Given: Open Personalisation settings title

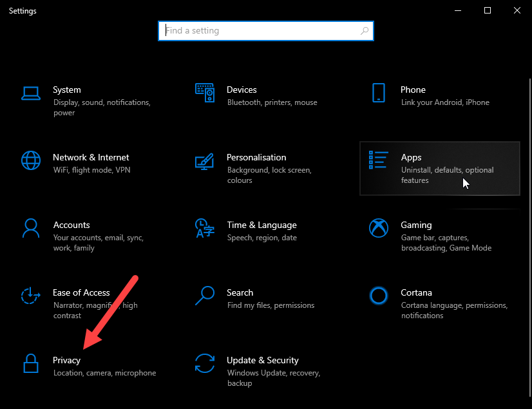Looking at the screenshot, I should coord(256,157).
